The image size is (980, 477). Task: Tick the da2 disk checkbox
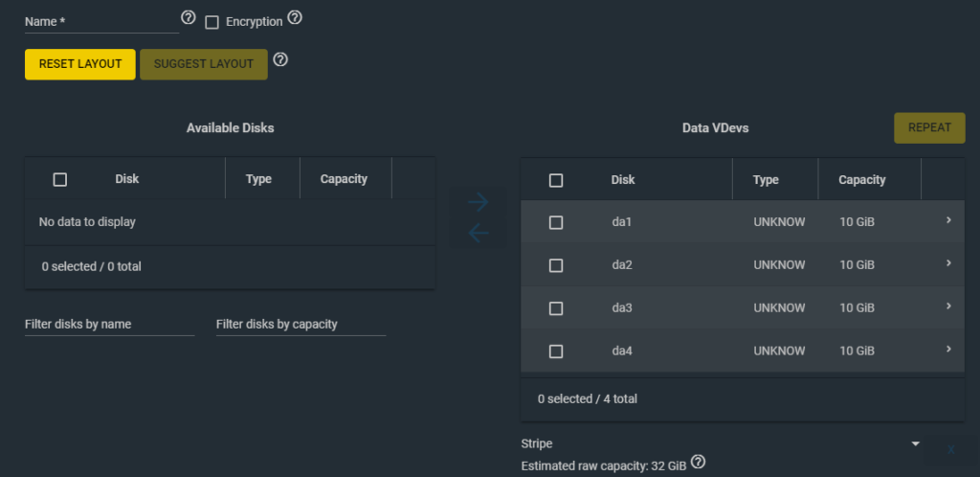coord(556,265)
